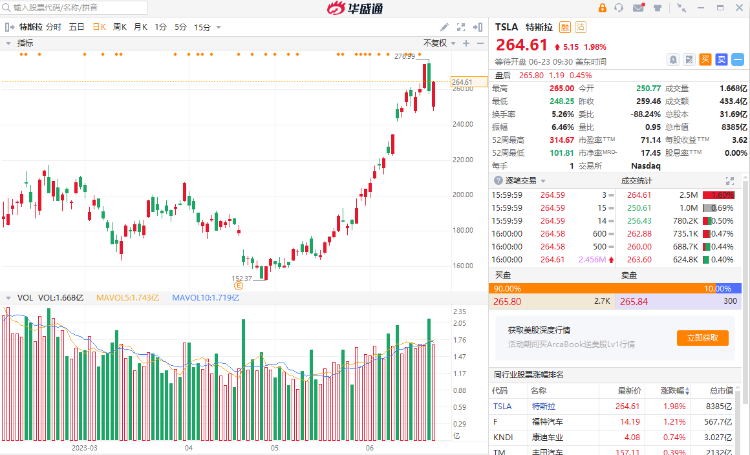Click the note icon beside the bell

(689, 60)
